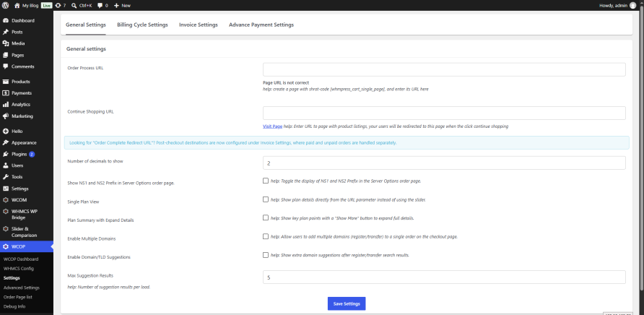The height and width of the screenshot is (315, 644).
Task: Switch to General Settings tab
Action: click(85, 25)
